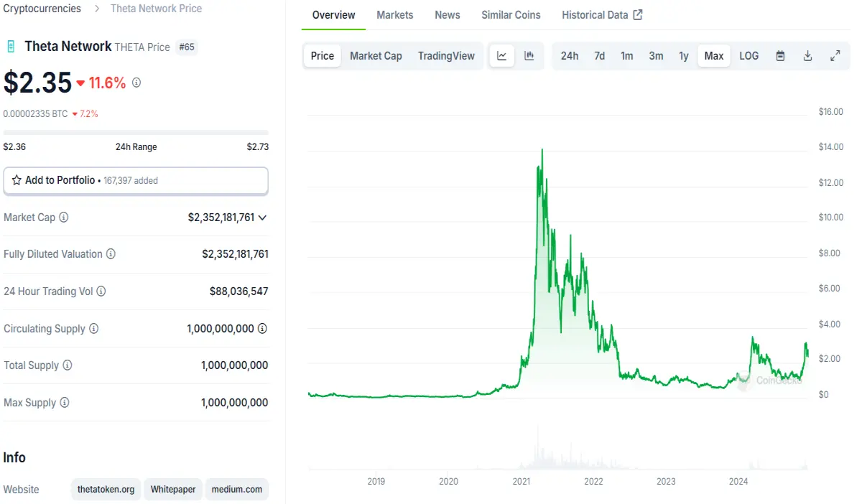862x504 pixels.
Task: Click the 0.00002335 BTC value
Action: pyautogui.click(x=35, y=113)
